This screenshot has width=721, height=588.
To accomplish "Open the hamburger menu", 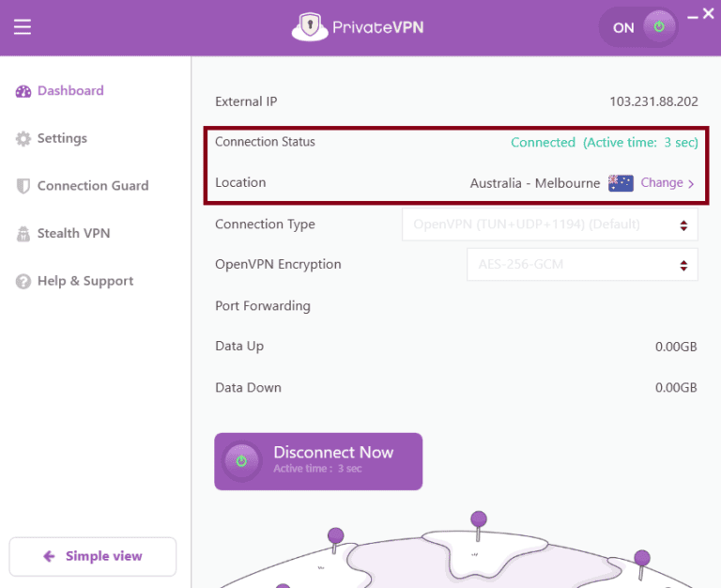I will pyautogui.click(x=23, y=26).
